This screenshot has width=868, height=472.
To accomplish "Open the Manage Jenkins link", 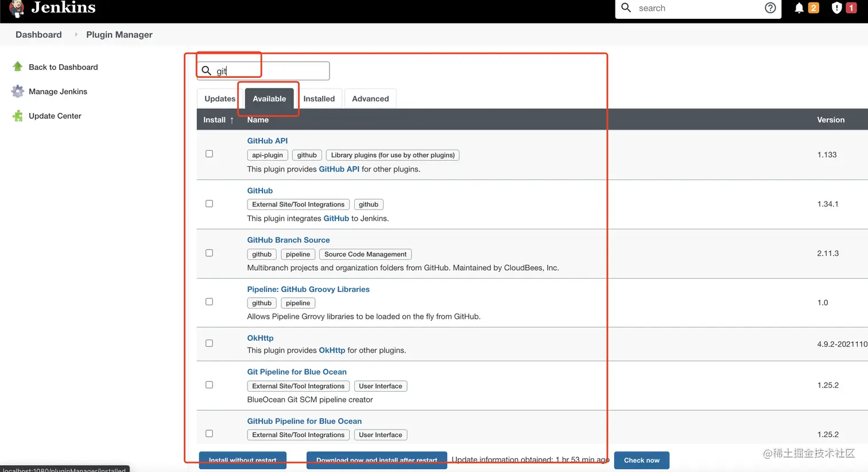I will pyautogui.click(x=58, y=91).
